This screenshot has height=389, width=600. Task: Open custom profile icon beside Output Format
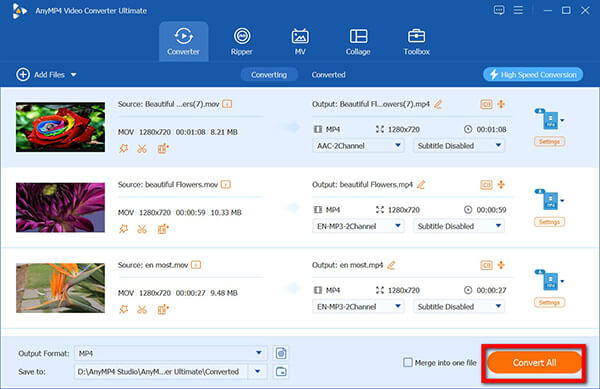point(281,353)
